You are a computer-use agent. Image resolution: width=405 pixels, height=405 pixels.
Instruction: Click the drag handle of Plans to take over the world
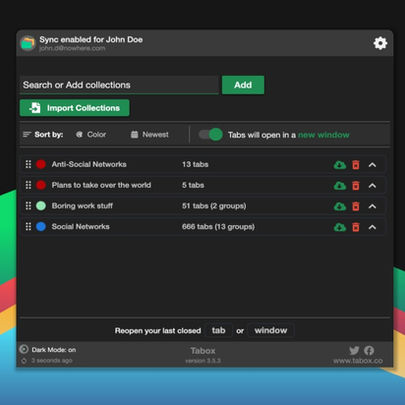28,185
